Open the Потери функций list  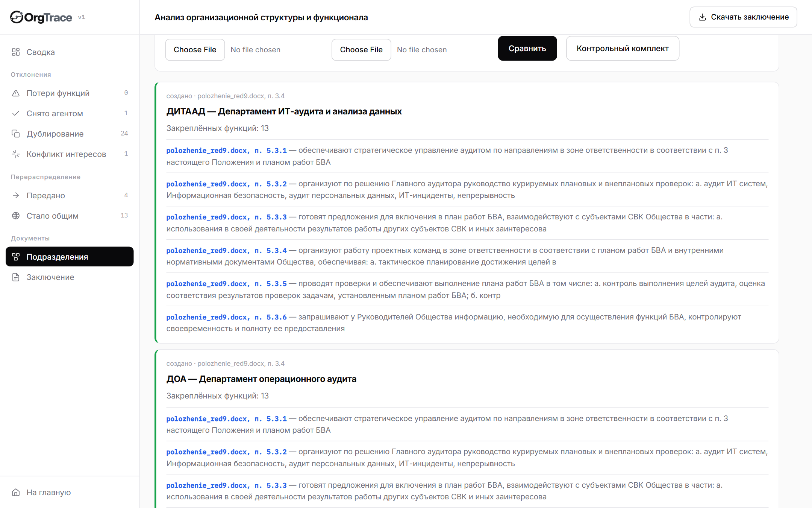coord(70,93)
